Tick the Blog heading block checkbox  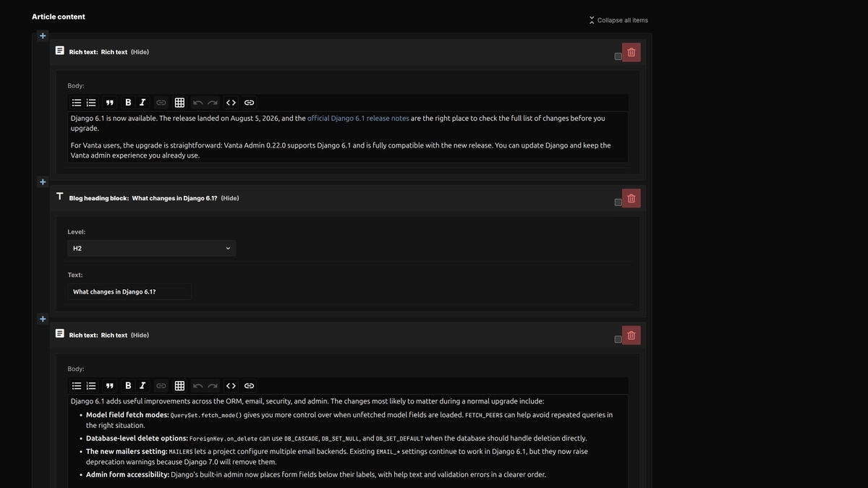(x=618, y=202)
